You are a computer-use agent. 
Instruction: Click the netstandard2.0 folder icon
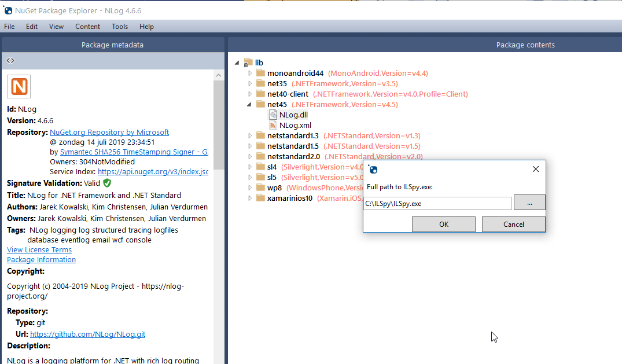click(x=260, y=156)
